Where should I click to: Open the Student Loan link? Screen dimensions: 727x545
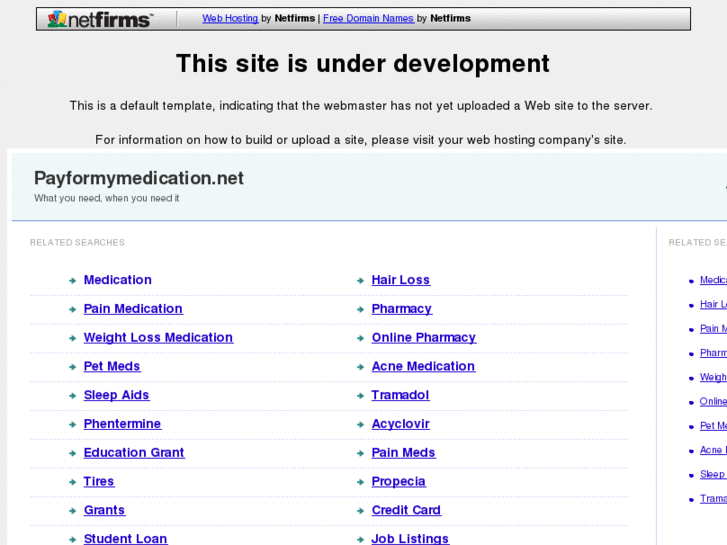(125, 539)
